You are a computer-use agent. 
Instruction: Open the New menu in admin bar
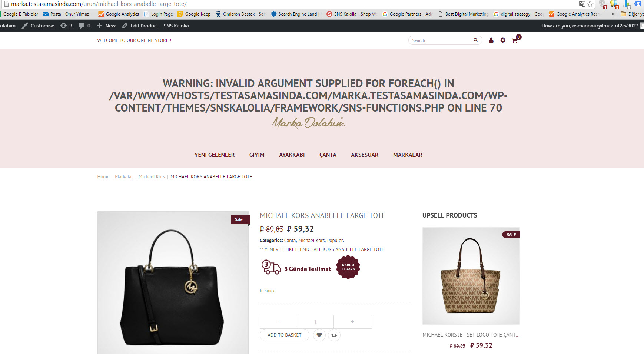coord(106,26)
